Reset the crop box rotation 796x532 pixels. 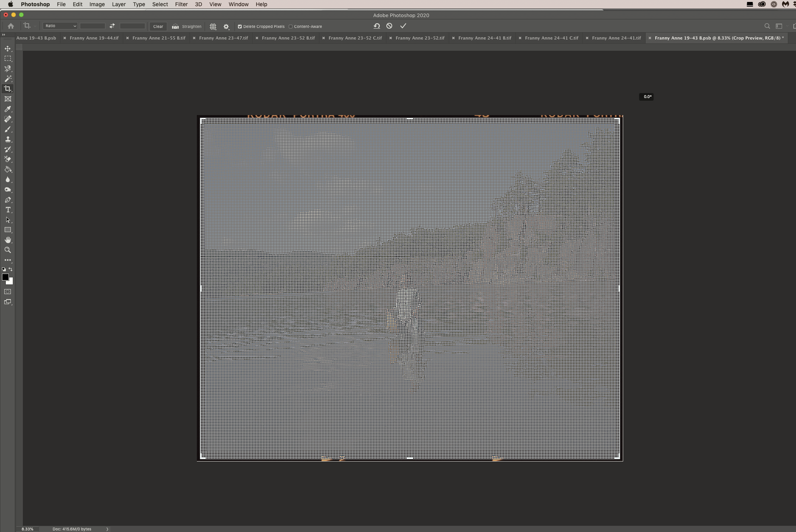(377, 26)
